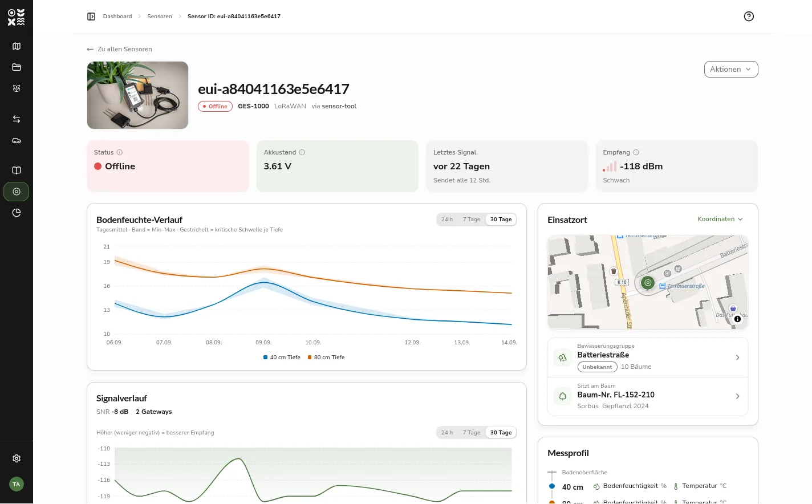812x504 pixels.
Task: Click the TA user avatar
Action: coord(17,484)
